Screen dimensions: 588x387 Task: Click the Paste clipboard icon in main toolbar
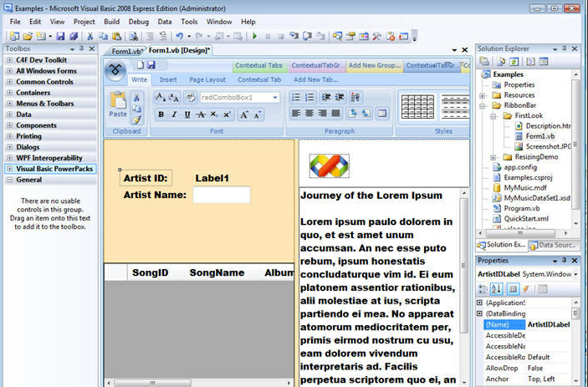point(117,36)
